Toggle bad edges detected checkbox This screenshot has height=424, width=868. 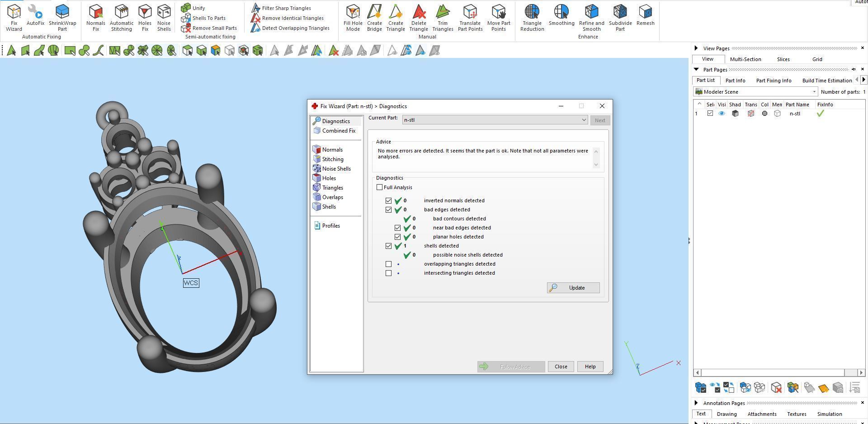389,210
